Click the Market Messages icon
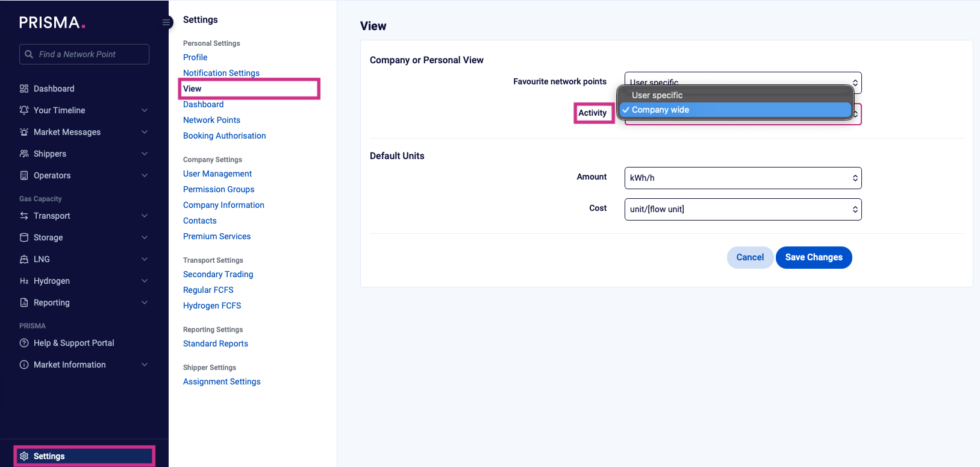The width and height of the screenshot is (980, 467). coord(24,132)
